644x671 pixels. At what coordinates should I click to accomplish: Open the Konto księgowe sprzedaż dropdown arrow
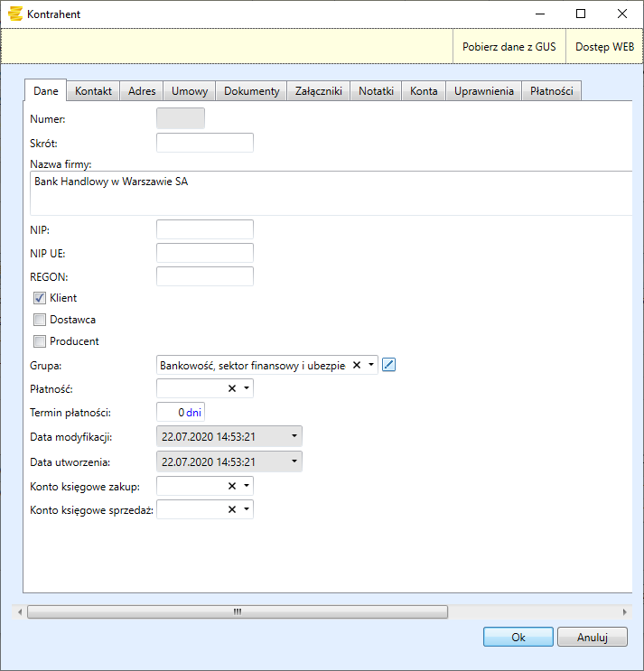[x=246, y=509]
